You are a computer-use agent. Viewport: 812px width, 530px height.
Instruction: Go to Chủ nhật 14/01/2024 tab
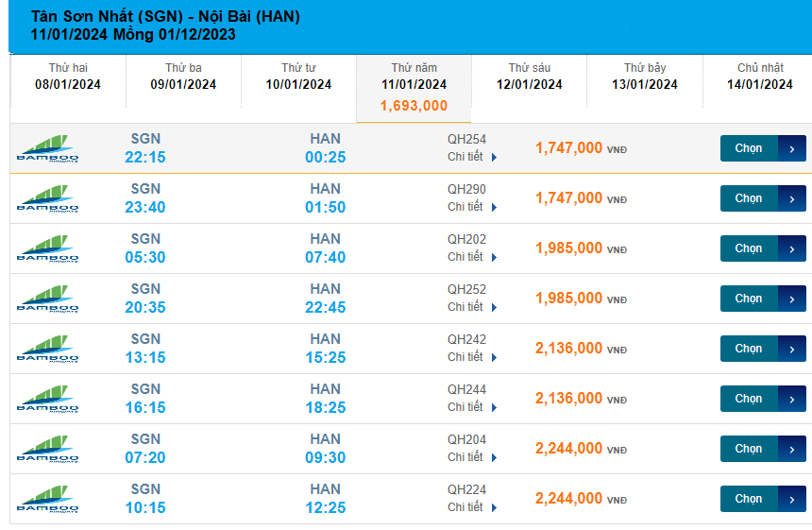[x=760, y=77]
